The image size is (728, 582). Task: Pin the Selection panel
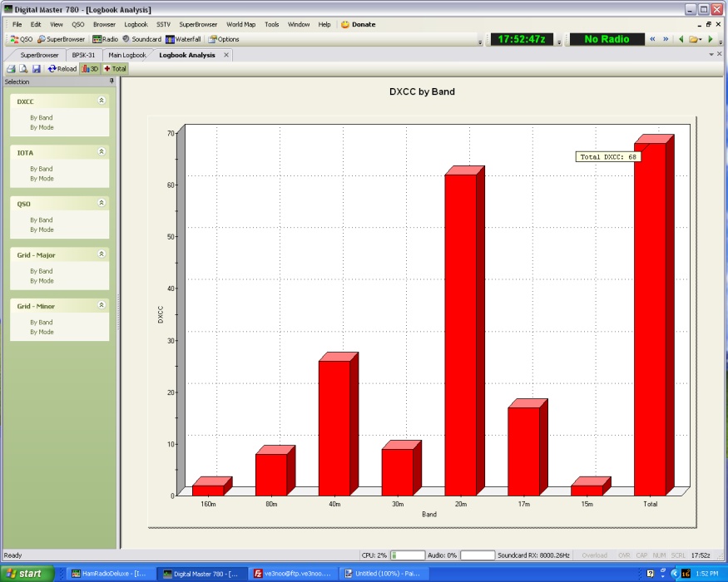coord(111,81)
